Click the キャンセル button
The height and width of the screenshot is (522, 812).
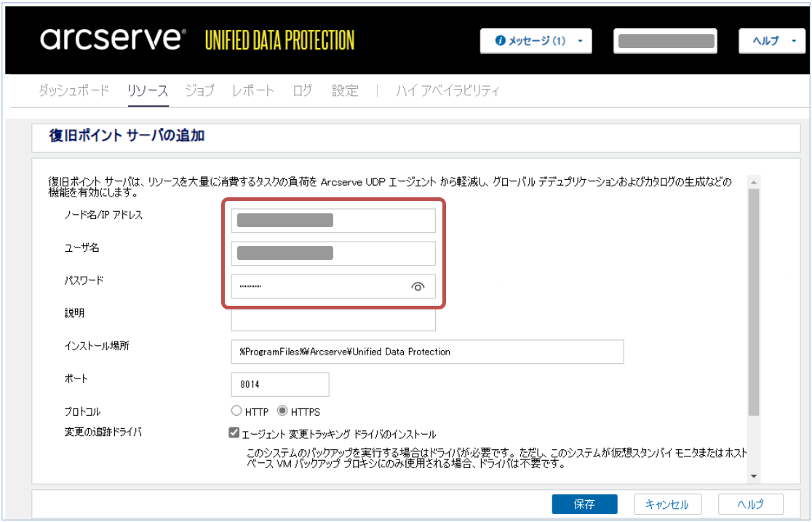667,504
